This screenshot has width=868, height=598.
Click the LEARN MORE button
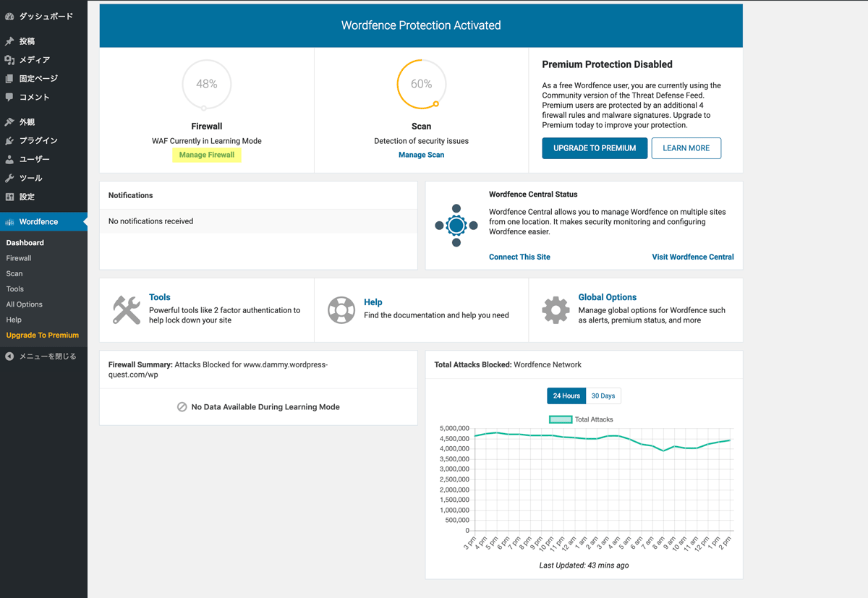pyautogui.click(x=686, y=148)
